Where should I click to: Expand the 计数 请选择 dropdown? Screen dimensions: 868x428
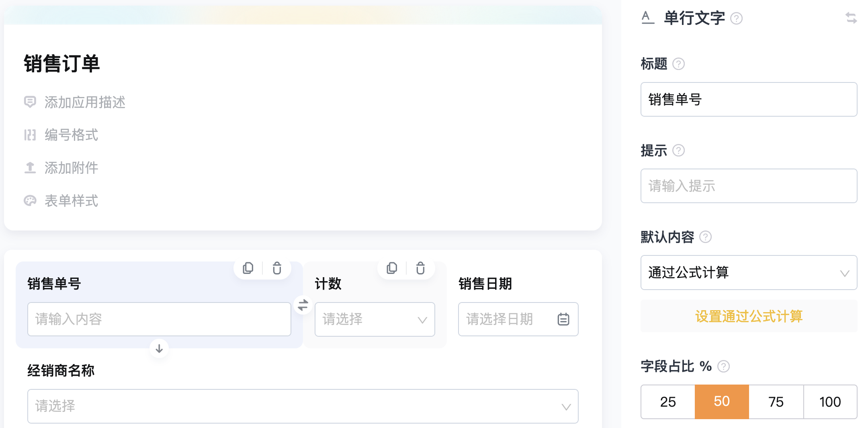pyautogui.click(x=375, y=319)
